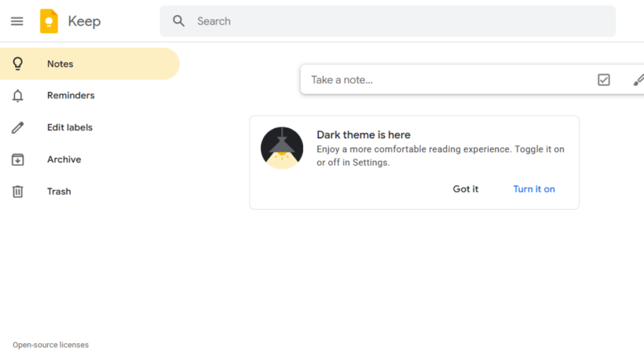Image resolution: width=644 pixels, height=362 pixels.
Task: Enable dark theme with Turn it on
Action: (x=534, y=189)
